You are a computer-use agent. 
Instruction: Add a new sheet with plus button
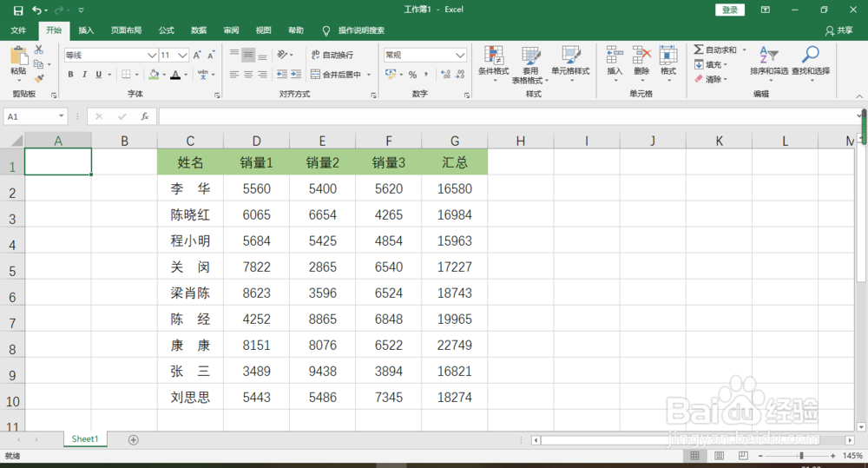(133, 439)
